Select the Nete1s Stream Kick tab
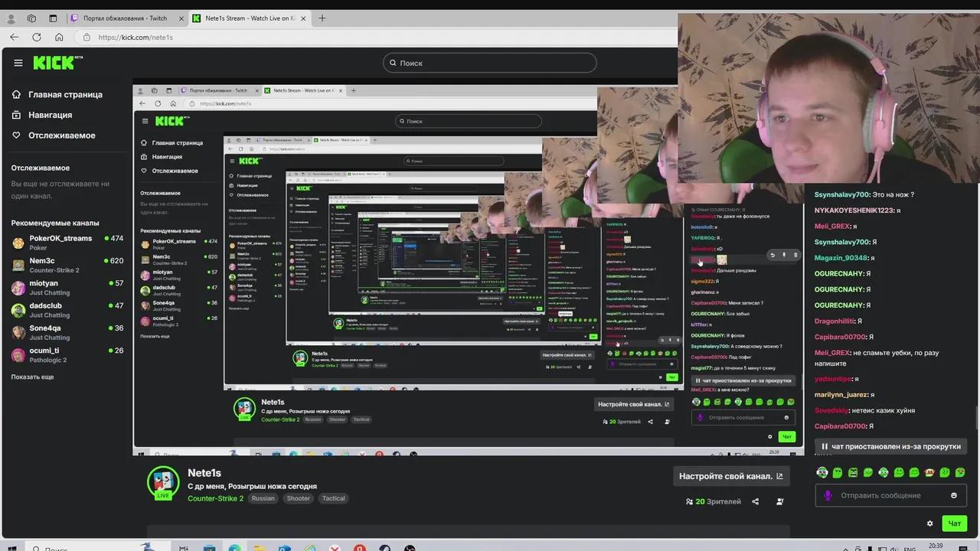This screenshot has width=980, height=551. (x=249, y=18)
